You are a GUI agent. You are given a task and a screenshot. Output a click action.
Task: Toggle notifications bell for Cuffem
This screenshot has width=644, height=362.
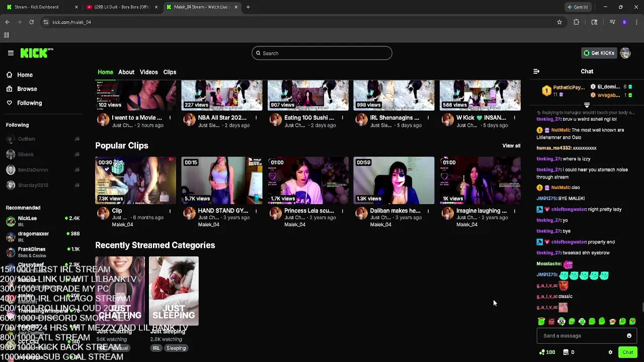[77, 139]
